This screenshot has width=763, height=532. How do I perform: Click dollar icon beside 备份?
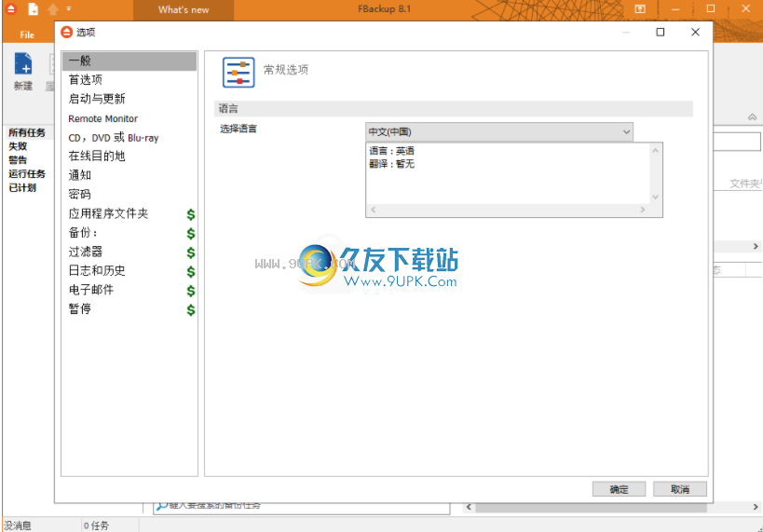[x=191, y=234]
